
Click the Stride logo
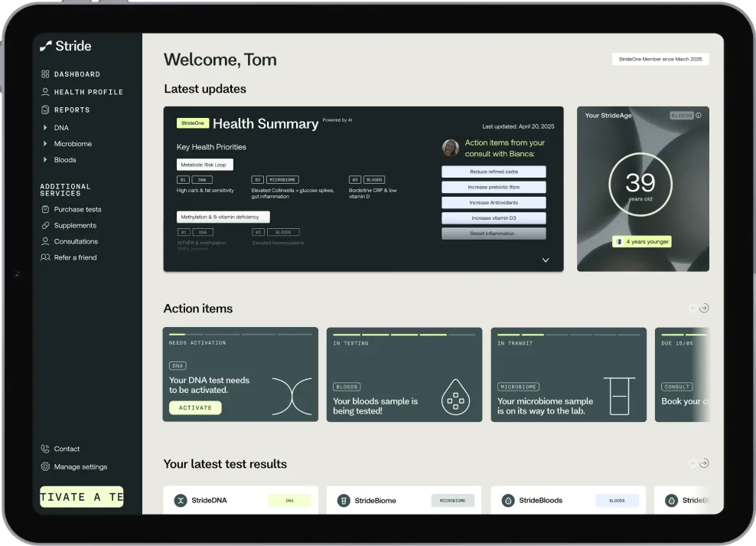coord(66,46)
